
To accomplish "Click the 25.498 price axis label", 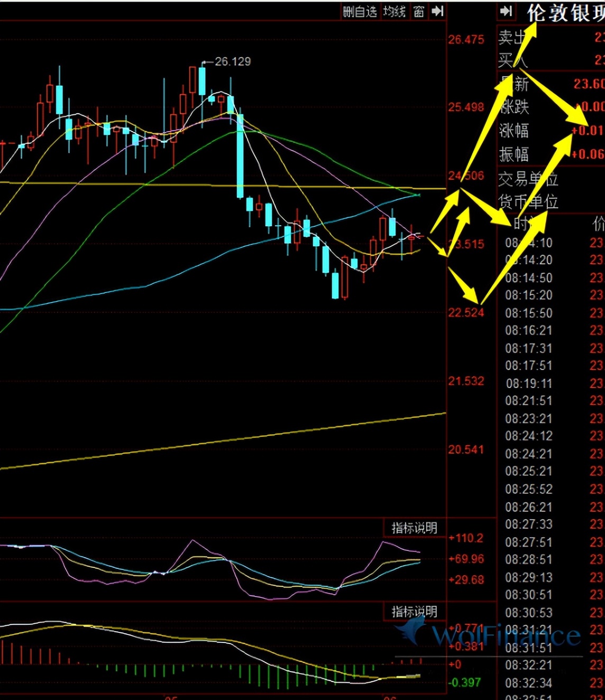I will pyautogui.click(x=466, y=107).
